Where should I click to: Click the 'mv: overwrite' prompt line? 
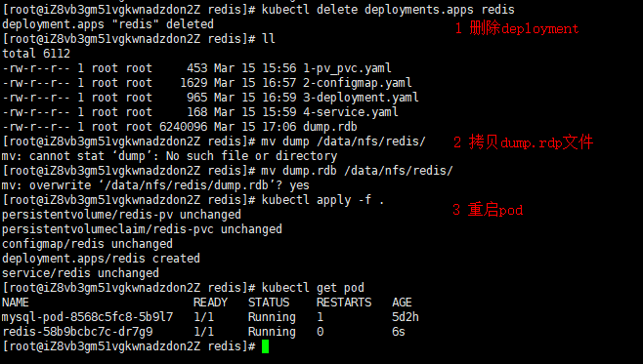point(155,185)
